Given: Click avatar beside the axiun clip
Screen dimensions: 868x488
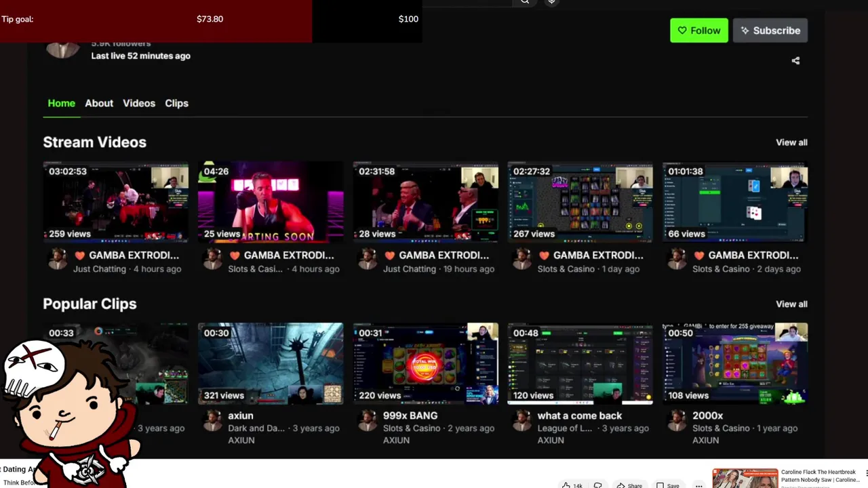Looking at the screenshot, I should click(x=213, y=420).
